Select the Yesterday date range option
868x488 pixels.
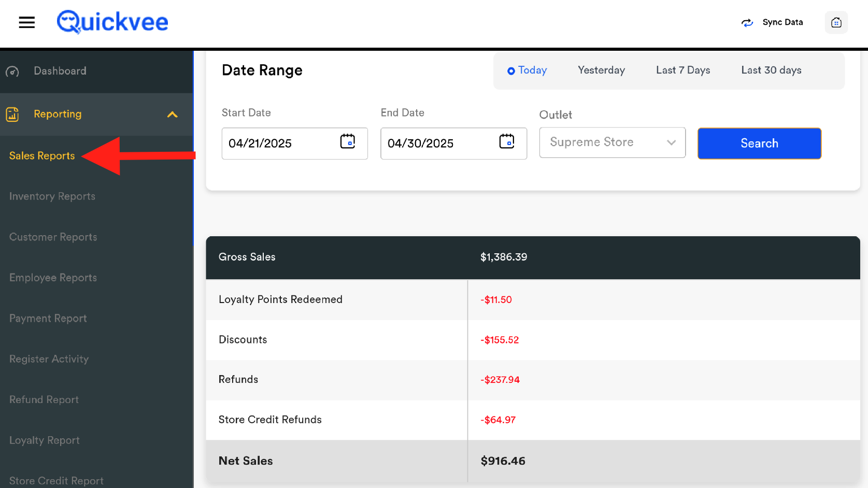coord(601,70)
